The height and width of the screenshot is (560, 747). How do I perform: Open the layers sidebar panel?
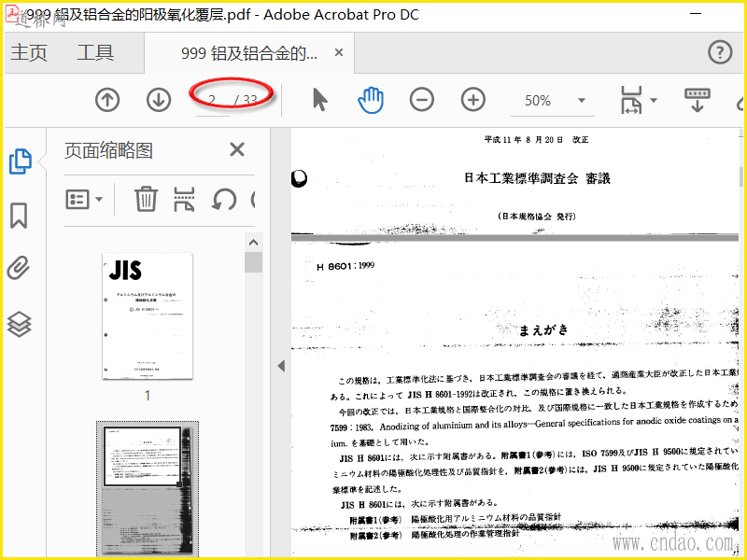coord(19,324)
